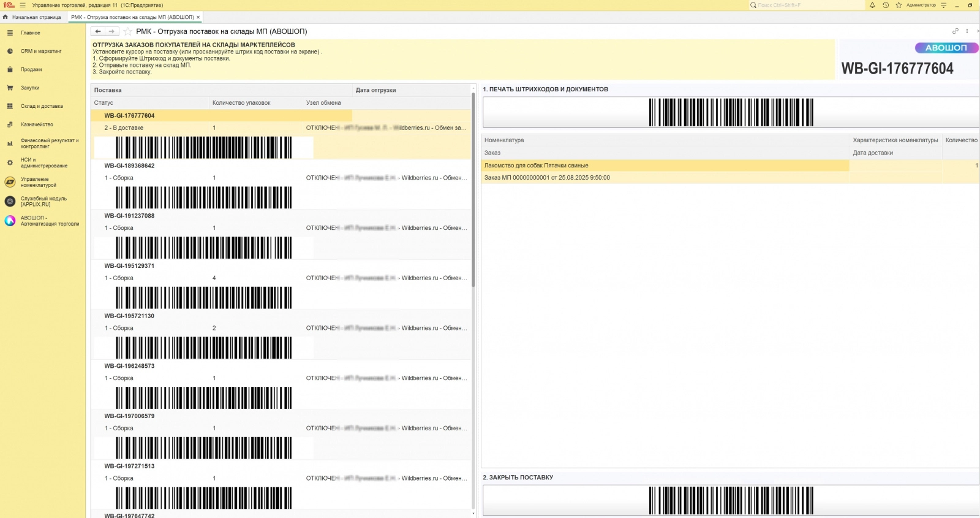Open the three-dot more actions menu
The image size is (980, 518).
click(x=967, y=31)
